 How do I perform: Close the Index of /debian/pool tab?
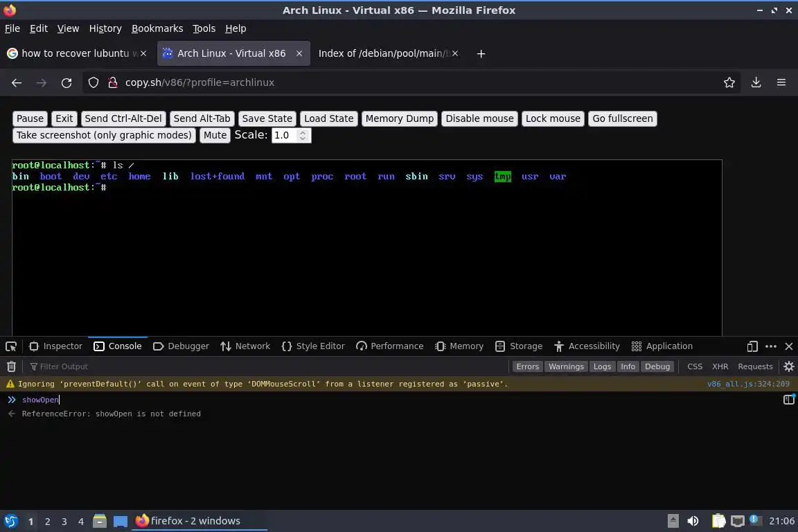coord(455,53)
